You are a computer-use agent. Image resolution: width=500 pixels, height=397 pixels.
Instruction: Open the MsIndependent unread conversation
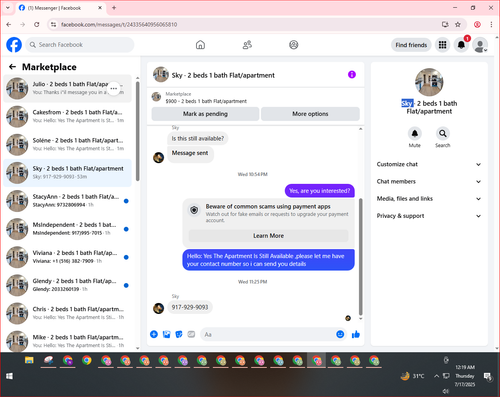coord(67,229)
